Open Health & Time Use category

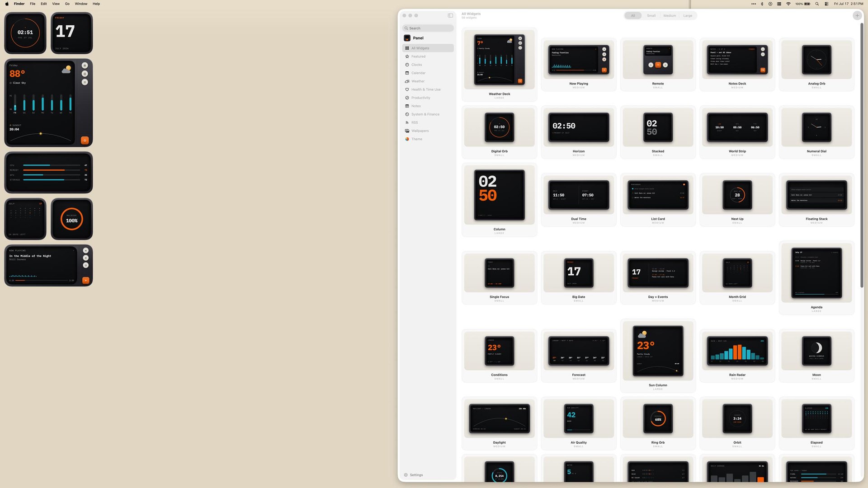pyautogui.click(x=428, y=89)
